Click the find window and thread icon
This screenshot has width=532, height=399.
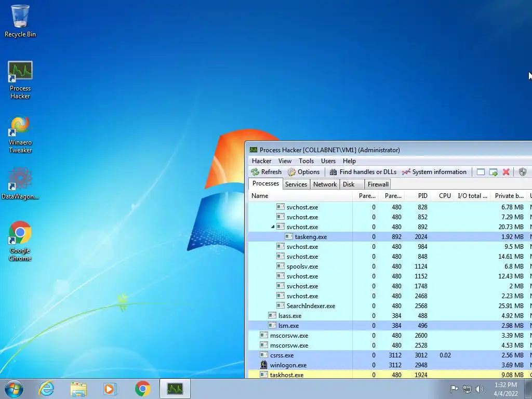pos(494,172)
